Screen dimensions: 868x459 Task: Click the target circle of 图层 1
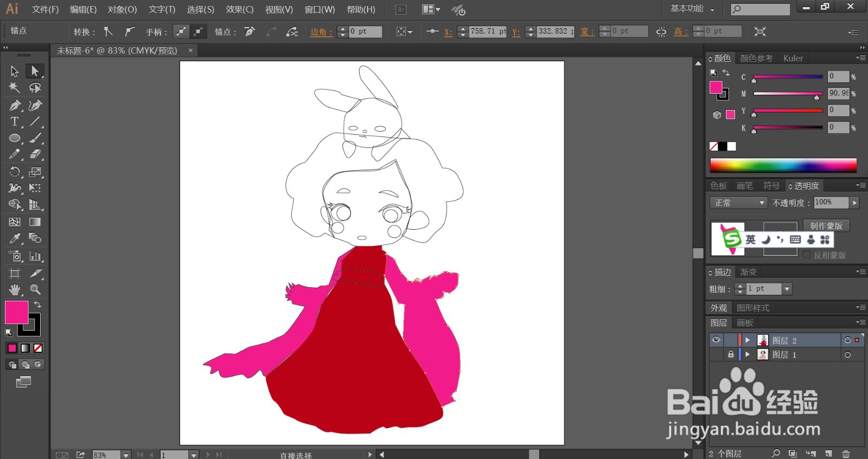tap(847, 354)
